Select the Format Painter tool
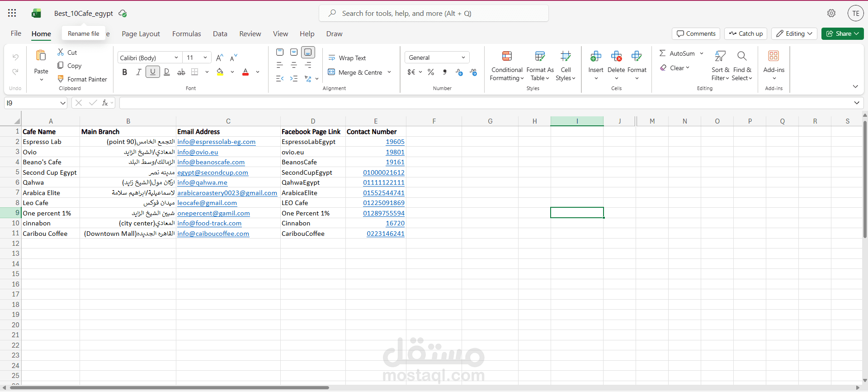868x392 pixels. 82,79
